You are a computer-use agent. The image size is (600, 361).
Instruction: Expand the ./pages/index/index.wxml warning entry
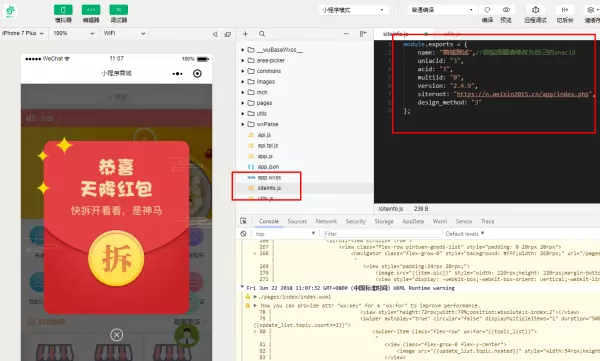pyautogui.click(x=255, y=297)
